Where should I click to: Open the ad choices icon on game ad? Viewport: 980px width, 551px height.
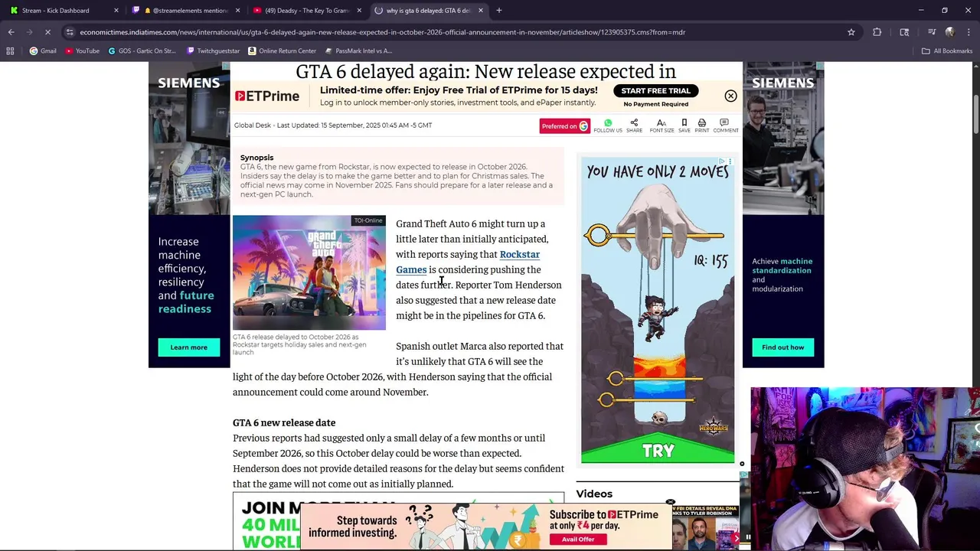pyautogui.click(x=721, y=161)
